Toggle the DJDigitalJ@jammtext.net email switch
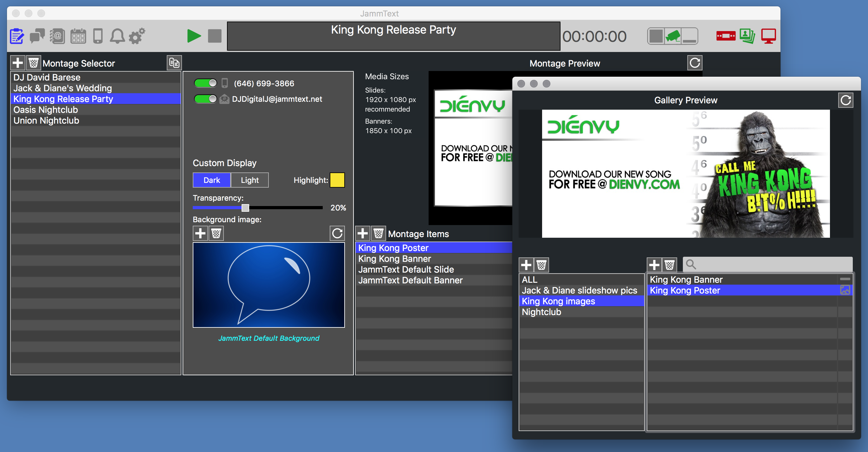The height and width of the screenshot is (452, 868). (205, 99)
